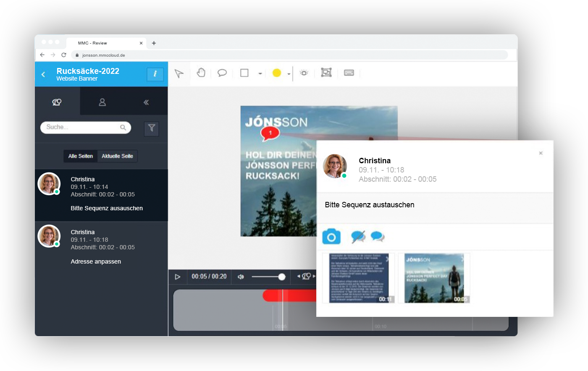This screenshot has height=371, width=588.
Task: Click the browser back arrow
Action: (42, 55)
